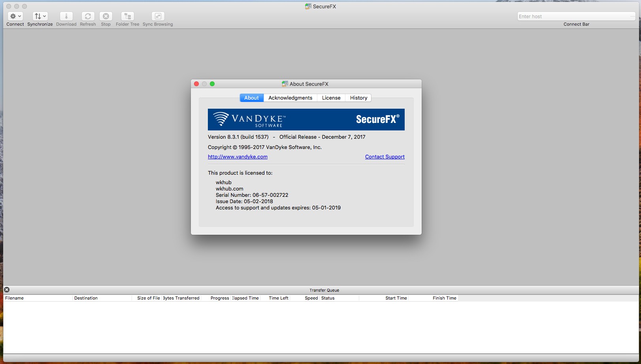
Task: Zoom the About SecureFX dialog window
Action: click(x=212, y=84)
